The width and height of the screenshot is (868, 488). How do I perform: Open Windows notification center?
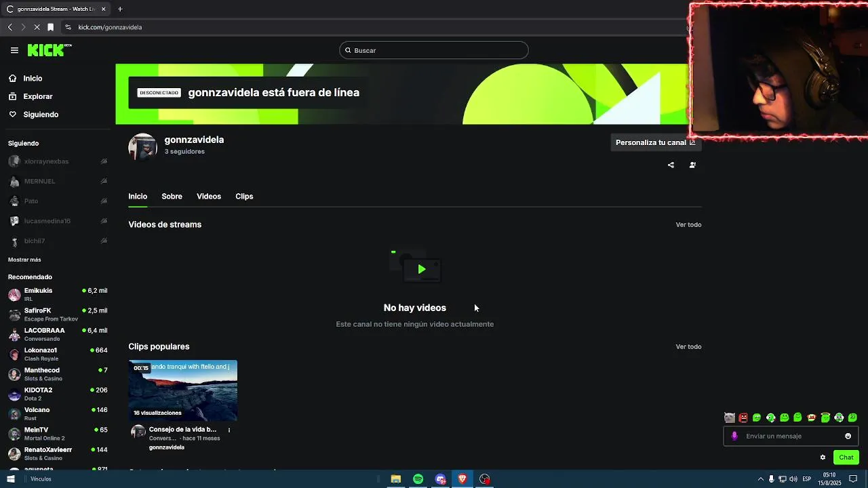854,479
